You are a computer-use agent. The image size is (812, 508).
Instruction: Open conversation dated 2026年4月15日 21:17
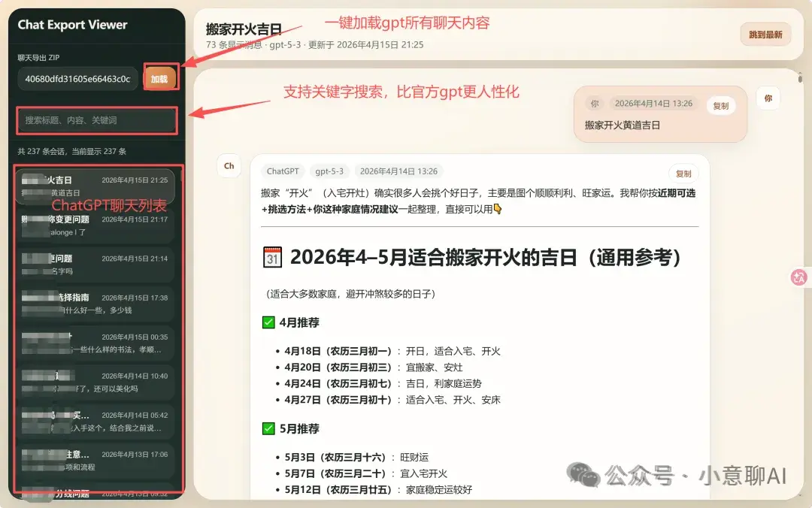coord(95,225)
